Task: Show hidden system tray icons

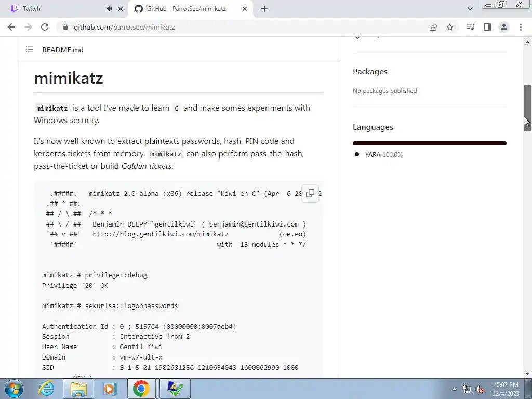Action: pos(454,389)
